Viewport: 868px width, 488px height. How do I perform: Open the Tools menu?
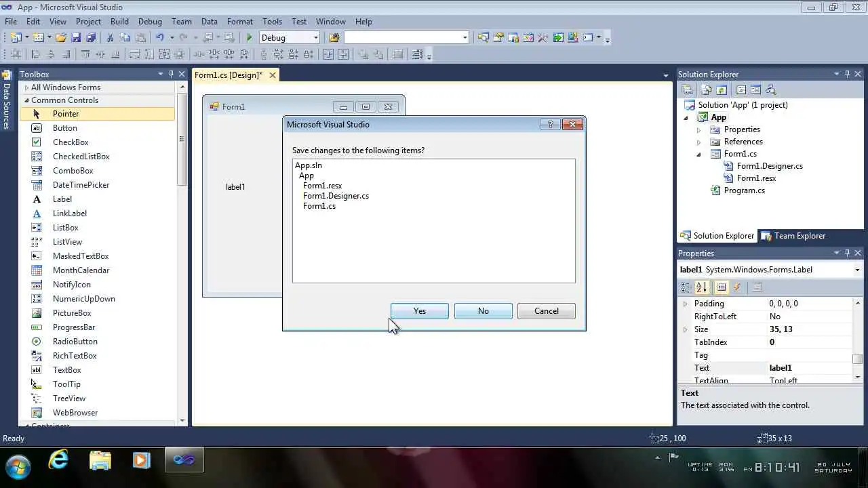272,22
